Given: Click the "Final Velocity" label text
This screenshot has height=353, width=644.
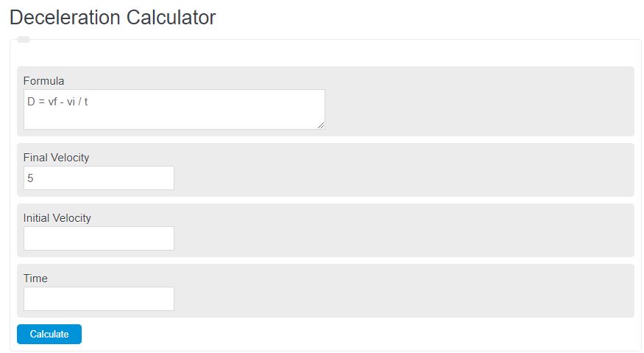Looking at the screenshot, I should click(x=57, y=157).
